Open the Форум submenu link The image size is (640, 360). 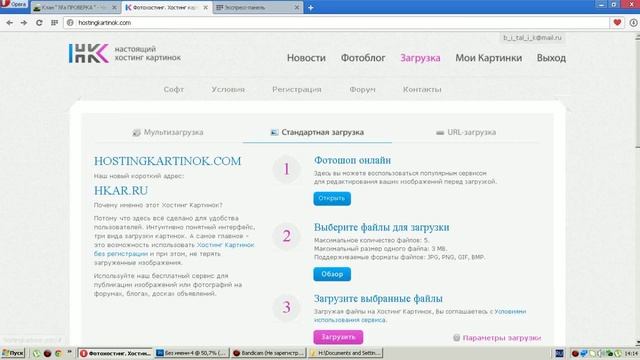(x=362, y=89)
